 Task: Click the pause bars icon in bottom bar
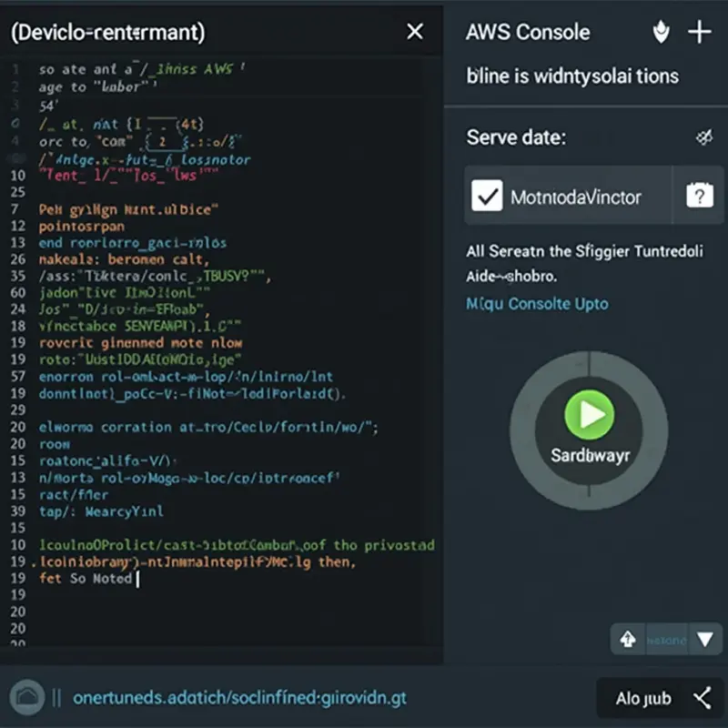coord(56,697)
